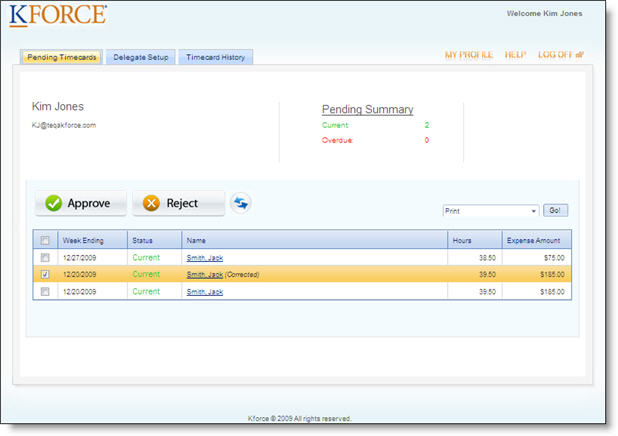Click the Go! button next to Print

pos(555,211)
